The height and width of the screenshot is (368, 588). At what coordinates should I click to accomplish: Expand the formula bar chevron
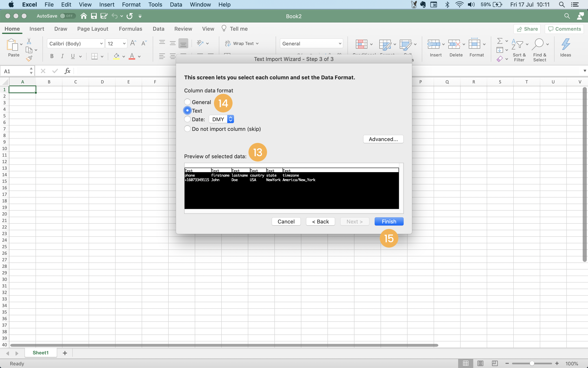585,71
